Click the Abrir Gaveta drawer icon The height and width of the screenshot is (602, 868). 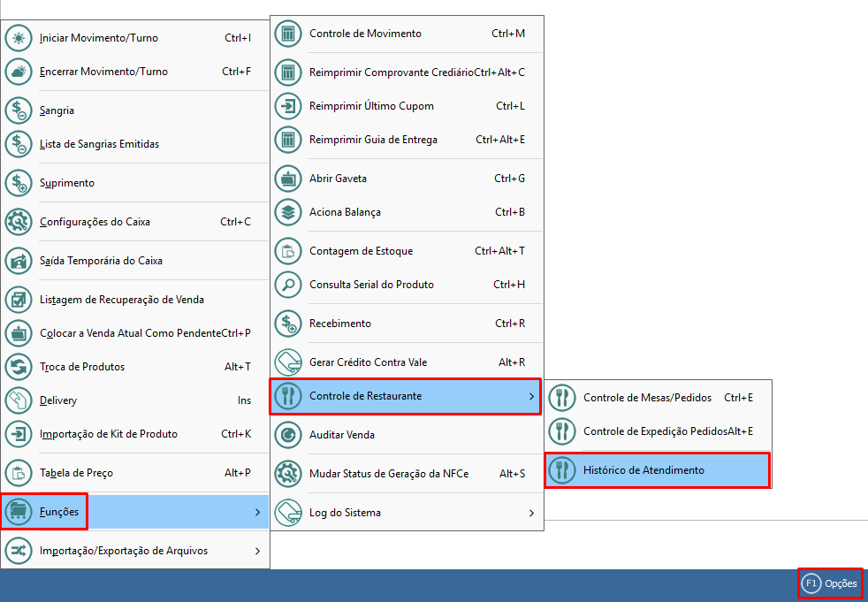pyautogui.click(x=288, y=179)
